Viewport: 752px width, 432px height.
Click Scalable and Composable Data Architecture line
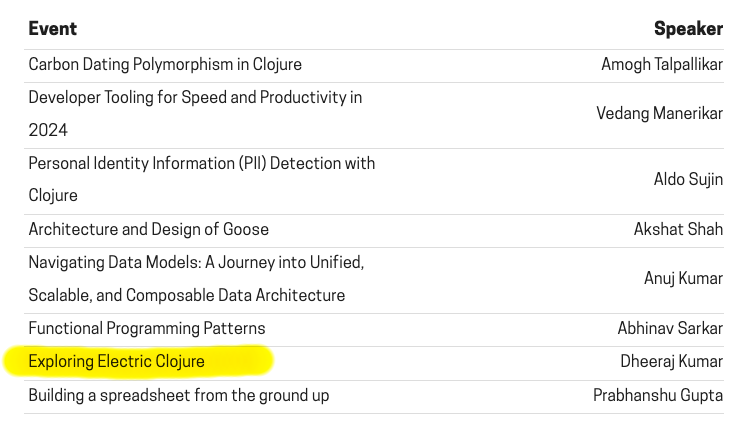[x=186, y=295]
